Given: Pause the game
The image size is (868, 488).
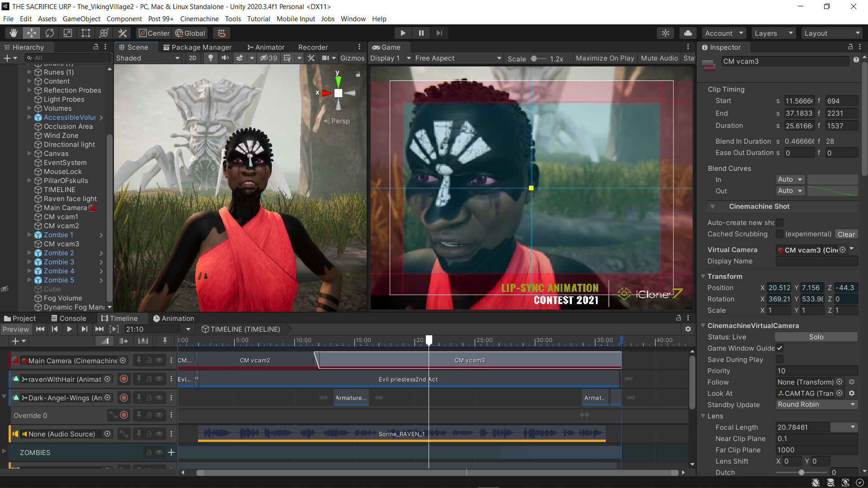Looking at the screenshot, I should [x=421, y=33].
